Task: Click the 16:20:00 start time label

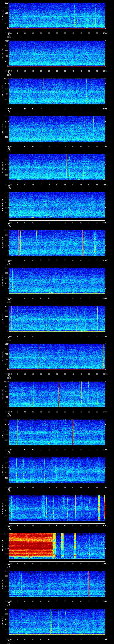Action: (9, 184)
